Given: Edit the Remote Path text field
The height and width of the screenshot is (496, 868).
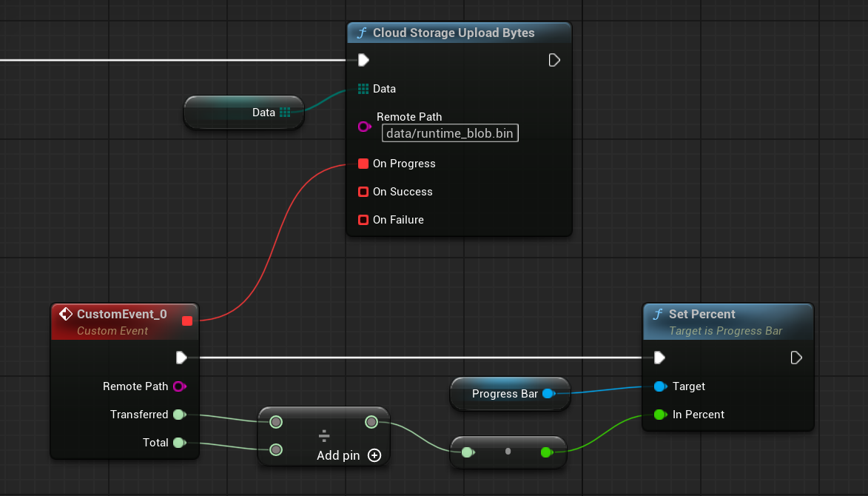Looking at the screenshot, I should [450, 133].
